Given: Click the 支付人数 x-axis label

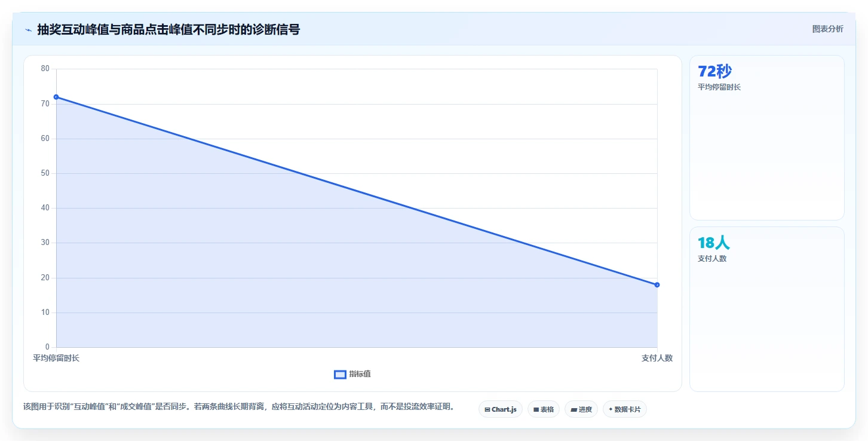Looking at the screenshot, I should (x=657, y=358).
